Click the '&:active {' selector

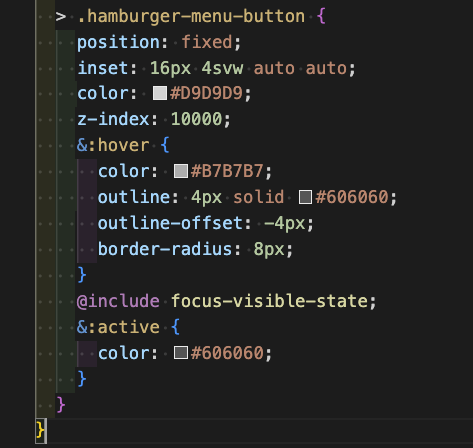[128, 327]
